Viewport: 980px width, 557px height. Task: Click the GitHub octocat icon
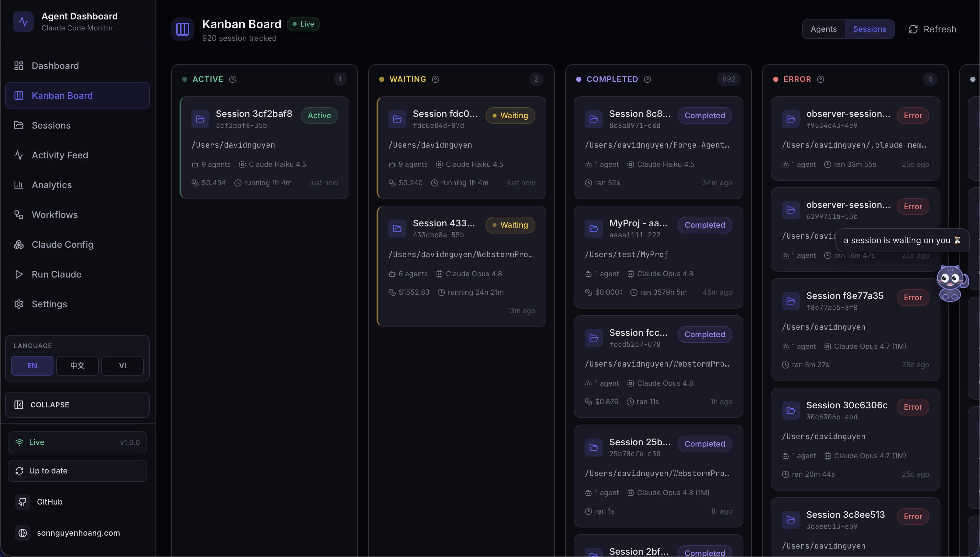pos(23,502)
